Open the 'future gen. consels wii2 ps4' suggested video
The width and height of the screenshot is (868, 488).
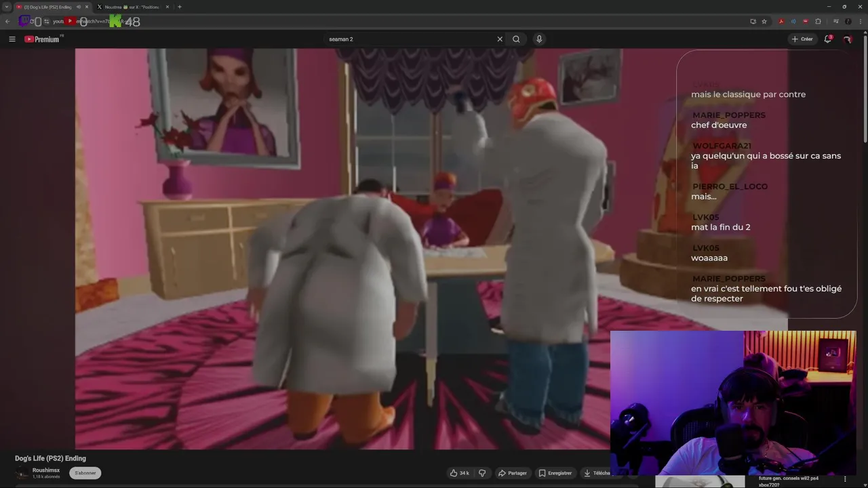pyautogui.click(x=789, y=481)
